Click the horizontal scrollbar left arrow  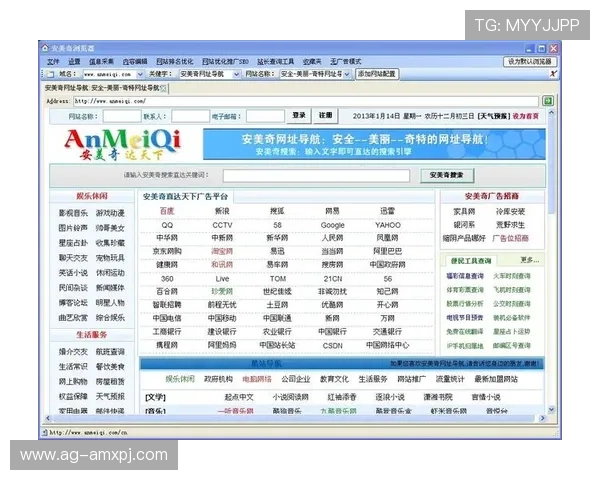[x=48, y=418]
